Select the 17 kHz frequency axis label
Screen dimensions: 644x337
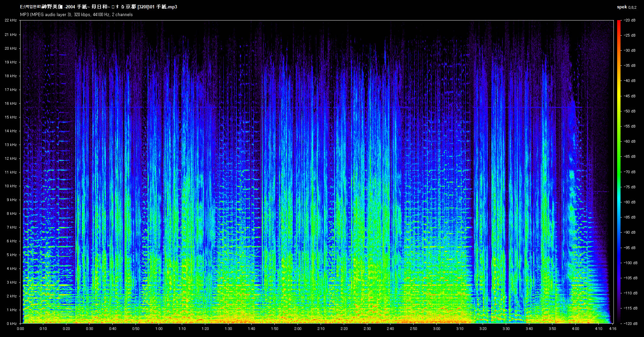coord(11,90)
